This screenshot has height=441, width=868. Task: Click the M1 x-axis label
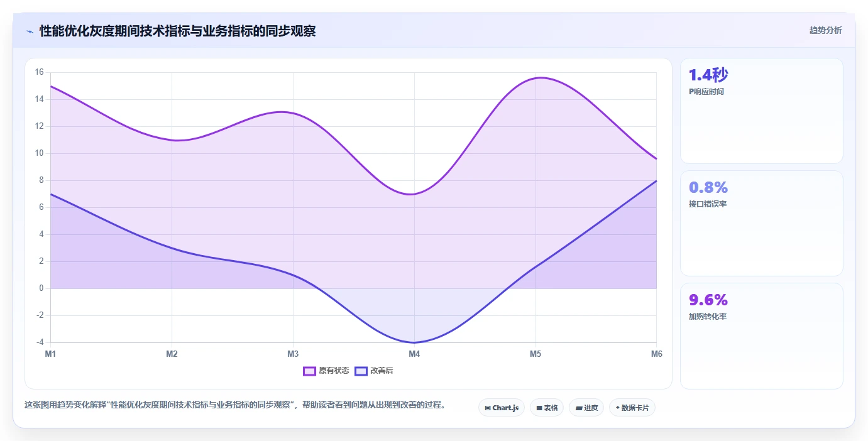(x=50, y=354)
